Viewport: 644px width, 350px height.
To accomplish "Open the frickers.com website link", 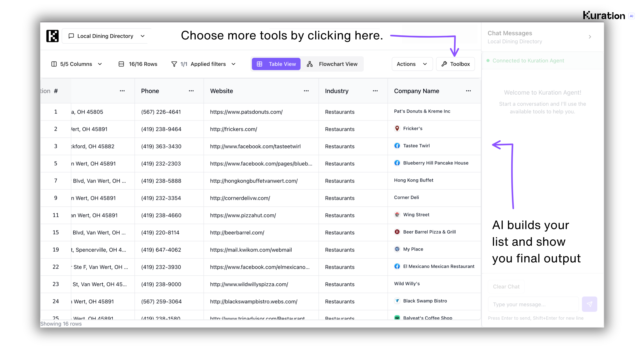I will 233,129.
